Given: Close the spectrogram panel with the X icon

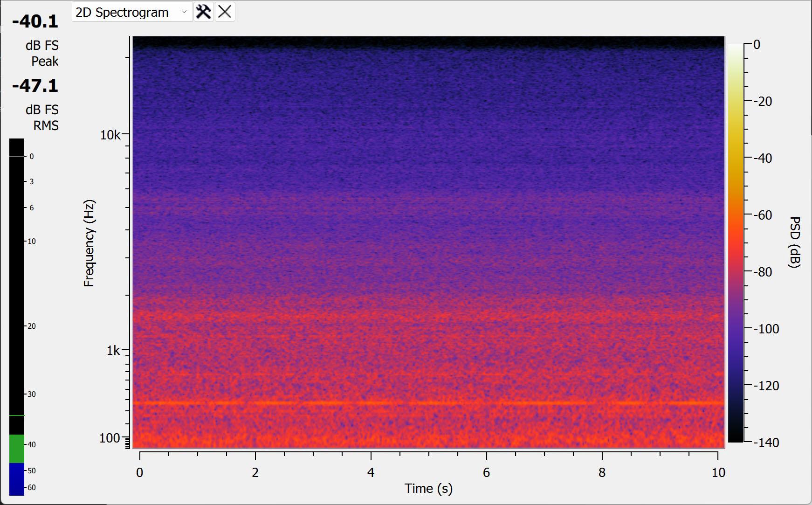Looking at the screenshot, I should (225, 12).
